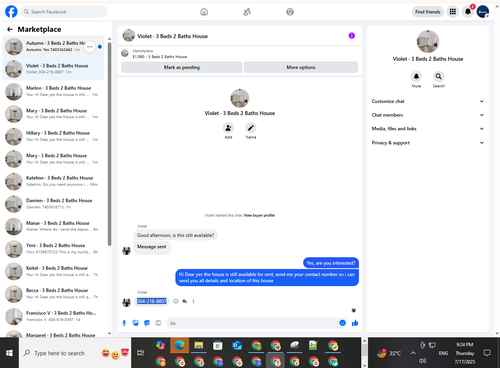Open the Groups icon in top navigation
500x368 pixels.
(290, 12)
